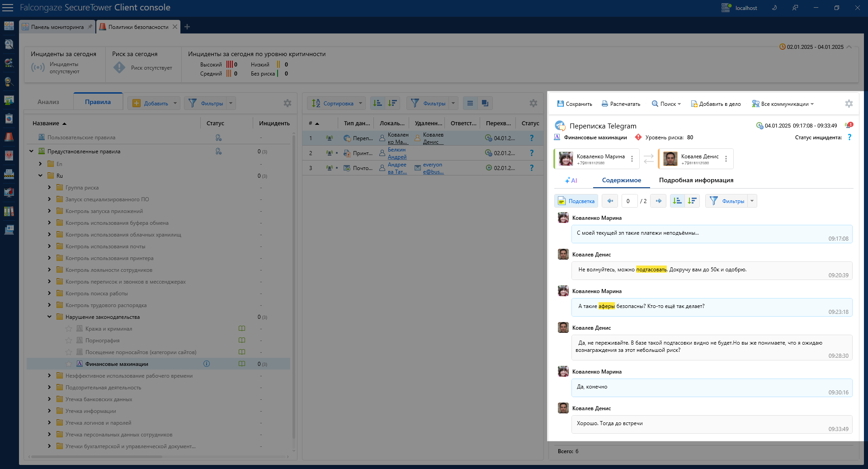Click options dots beside Коваленко Марина
Screen dimensions: 868x469
pos(632,159)
